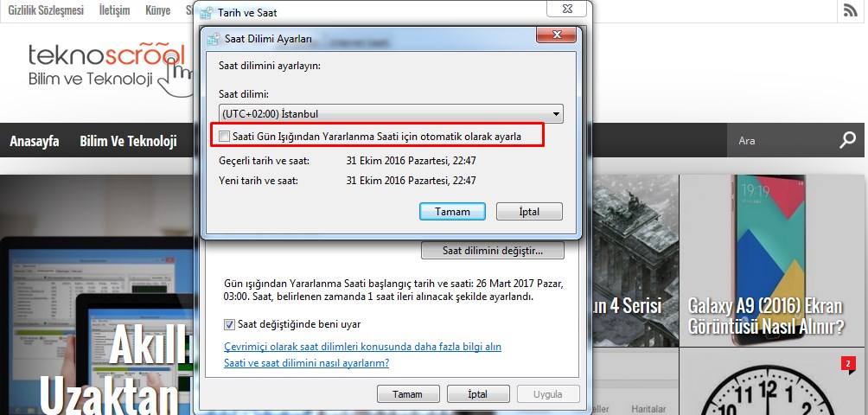Click the Saat dilimini ayarlayın heading
Image resolution: width=868 pixels, height=415 pixels.
point(270,66)
